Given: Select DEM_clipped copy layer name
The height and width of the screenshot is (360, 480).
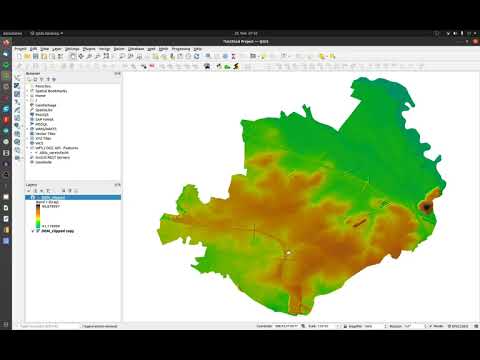Looking at the screenshot, I should 58,231.
